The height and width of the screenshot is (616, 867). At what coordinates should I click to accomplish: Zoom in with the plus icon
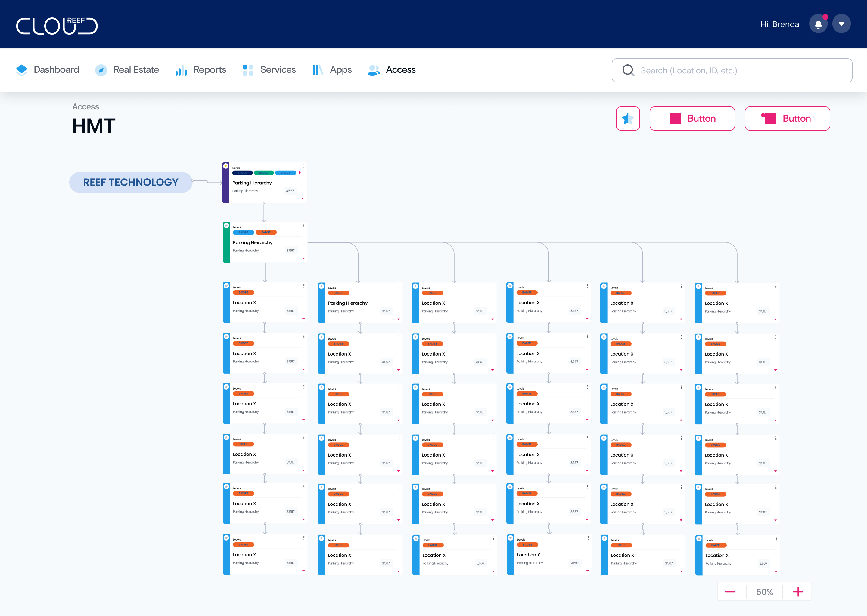(797, 592)
